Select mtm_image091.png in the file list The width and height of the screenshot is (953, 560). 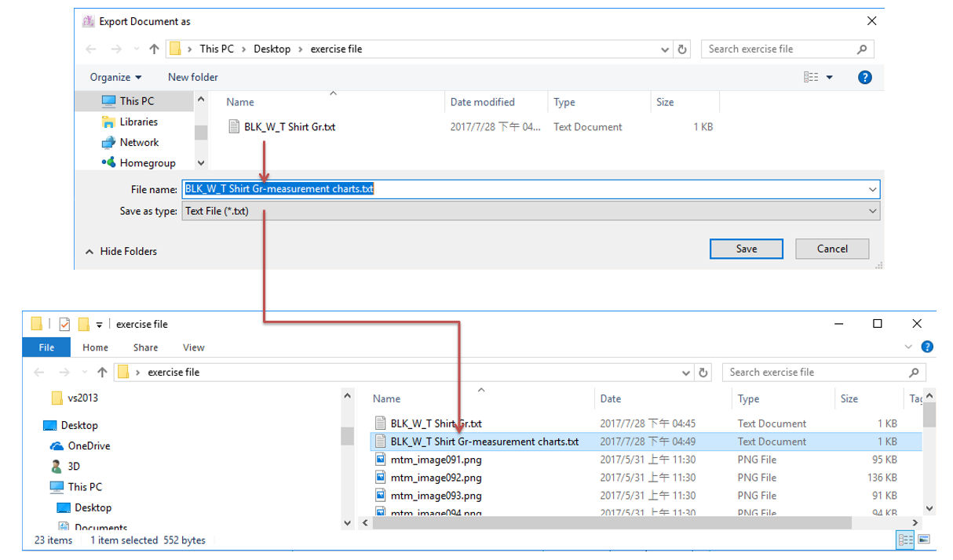pyautogui.click(x=436, y=460)
